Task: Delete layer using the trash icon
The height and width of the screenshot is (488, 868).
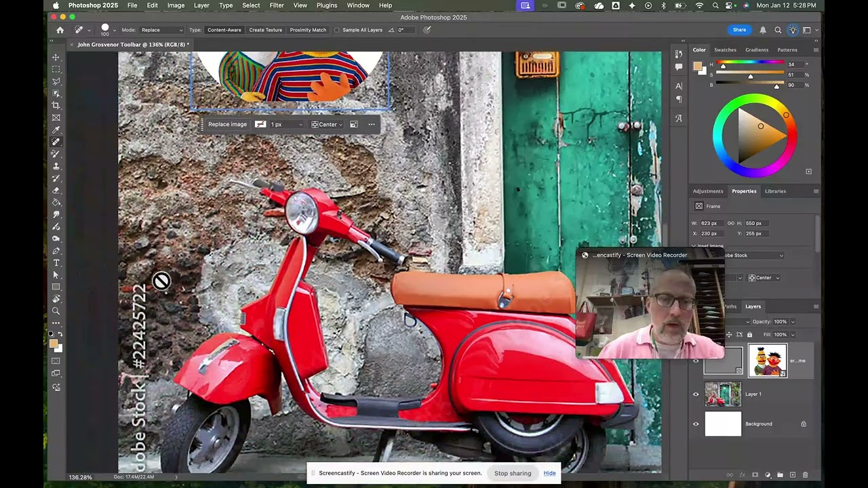Action: pos(806,475)
